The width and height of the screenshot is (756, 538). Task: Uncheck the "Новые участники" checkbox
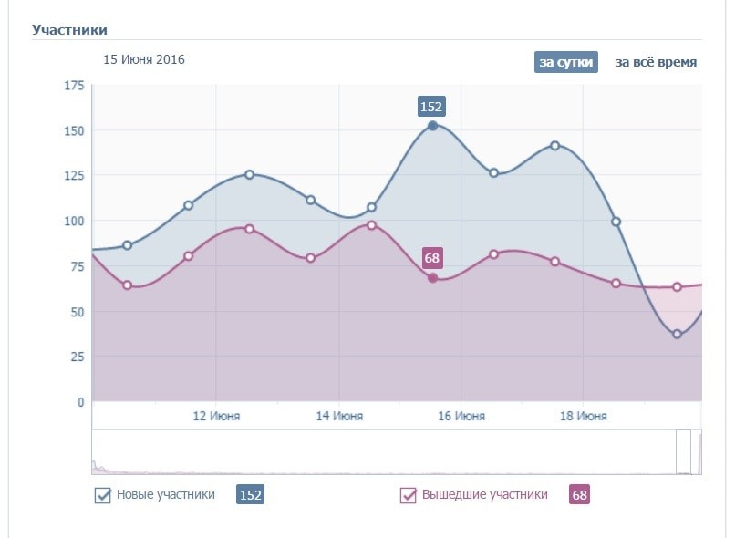103,496
